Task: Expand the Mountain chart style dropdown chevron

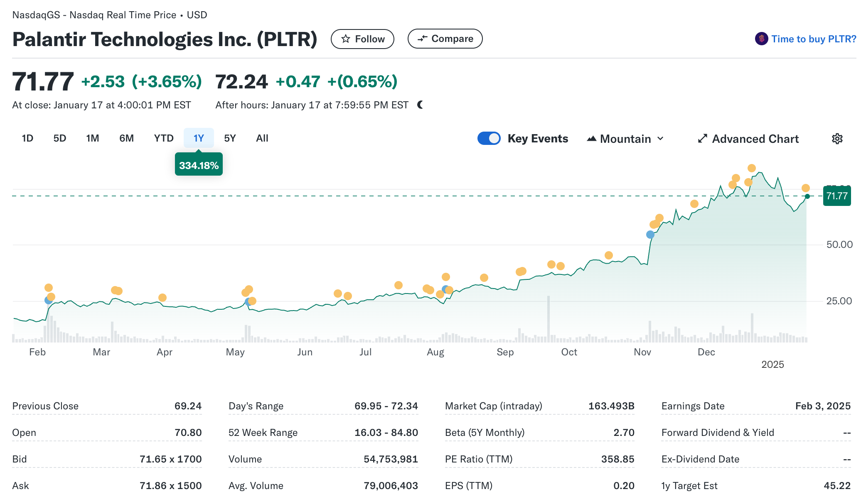Action: click(x=661, y=139)
